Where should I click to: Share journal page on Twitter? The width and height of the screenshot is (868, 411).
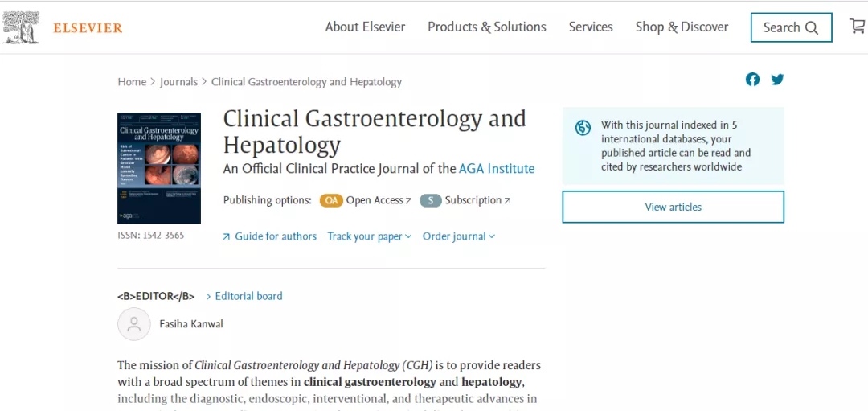click(x=777, y=79)
